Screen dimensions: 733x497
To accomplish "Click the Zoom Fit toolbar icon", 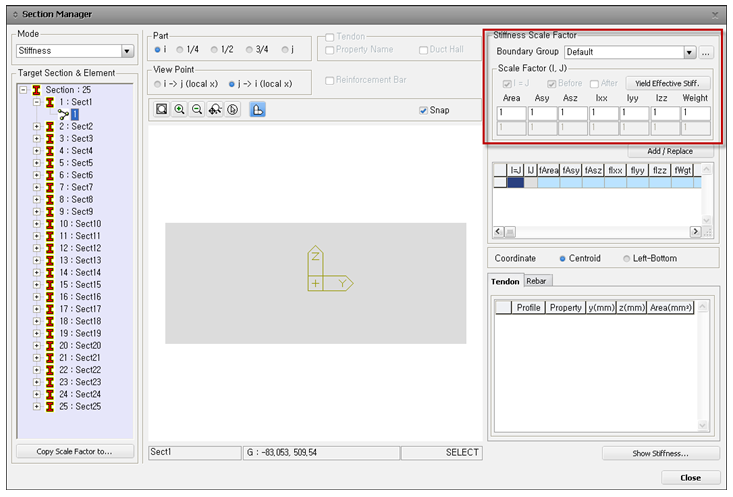I will tap(161, 109).
